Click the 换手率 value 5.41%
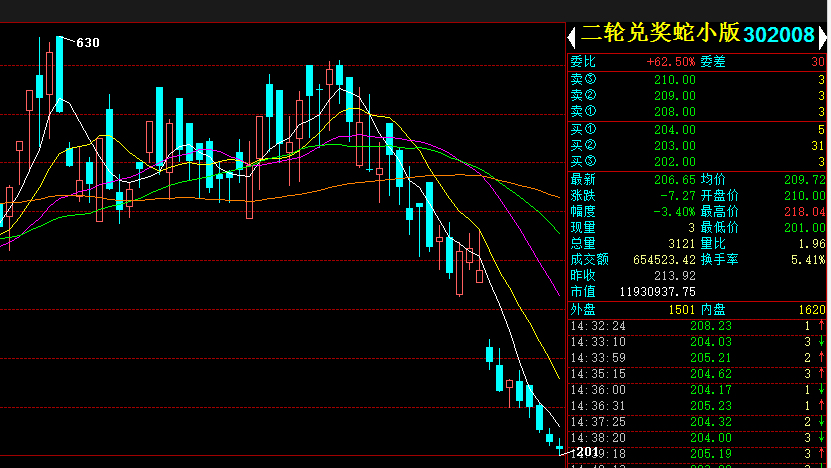This screenshot has height=468, width=831. (808, 260)
